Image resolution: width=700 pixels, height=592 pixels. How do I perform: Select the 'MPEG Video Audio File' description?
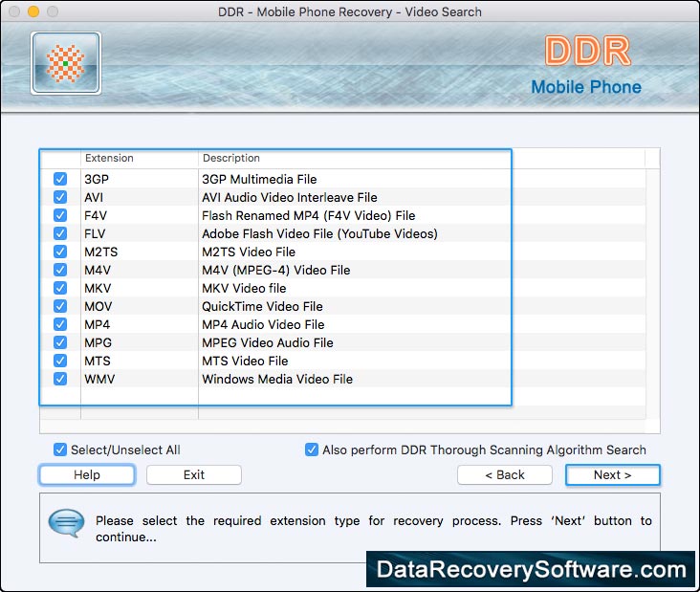pos(268,342)
